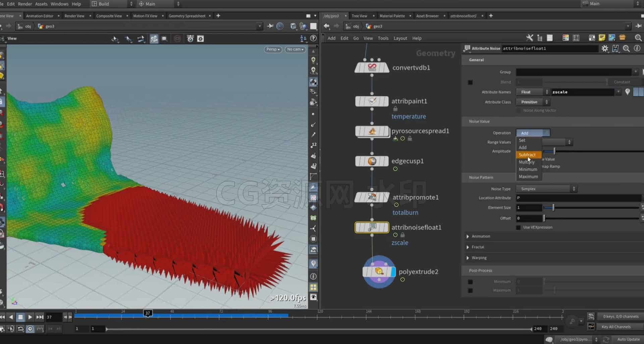Screen dimensions: 644x344
Task: Toggle Noise Along Vector checkbox
Action: (x=519, y=110)
